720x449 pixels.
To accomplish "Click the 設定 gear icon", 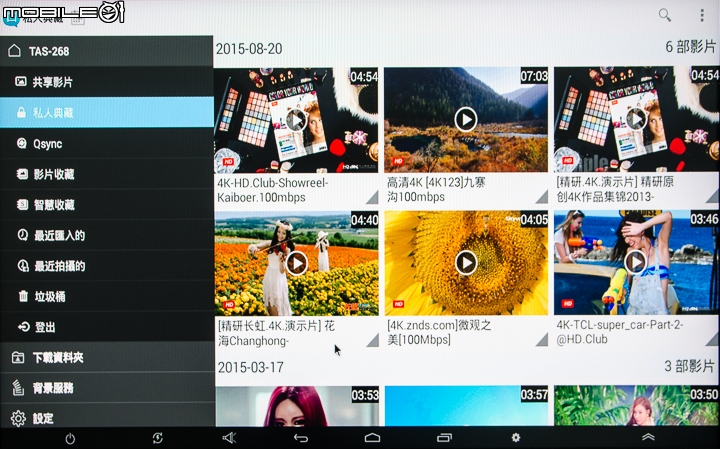I will click(18, 418).
